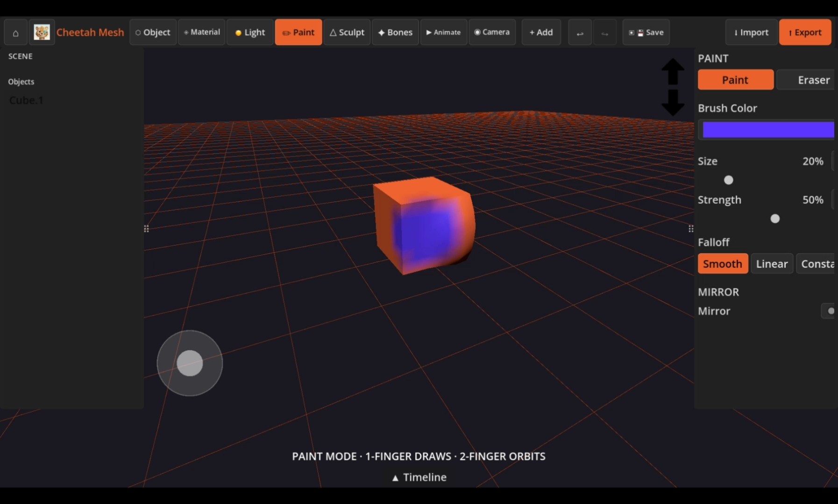Click the painted cube in viewport
This screenshot has width=838, height=504.
click(x=424, y=226)
